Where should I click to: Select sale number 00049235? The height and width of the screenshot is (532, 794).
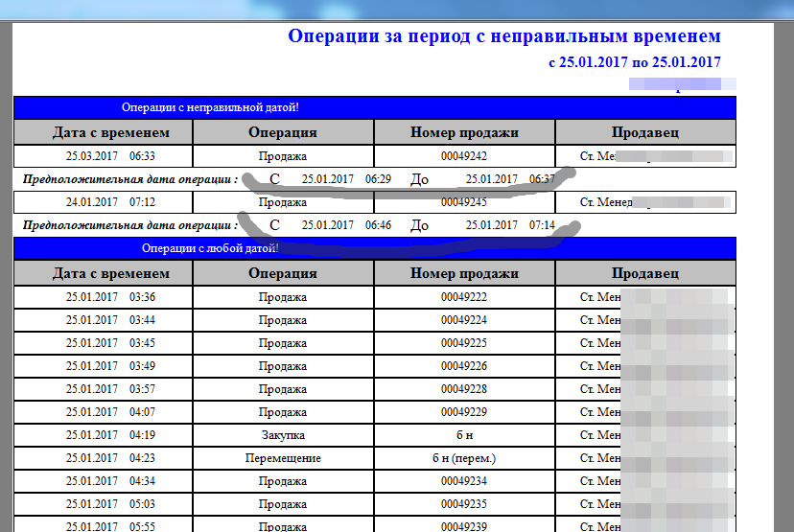coord(464,504)
